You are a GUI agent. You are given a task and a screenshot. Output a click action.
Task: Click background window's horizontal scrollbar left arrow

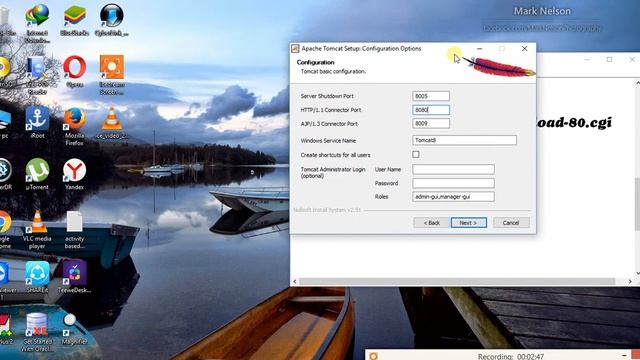295,281
